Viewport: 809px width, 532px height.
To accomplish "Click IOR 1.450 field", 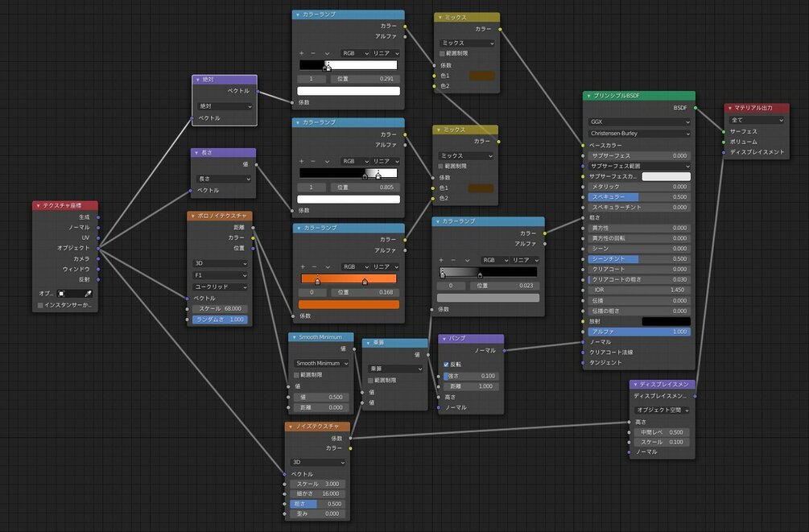I will [x=639, y=290].
